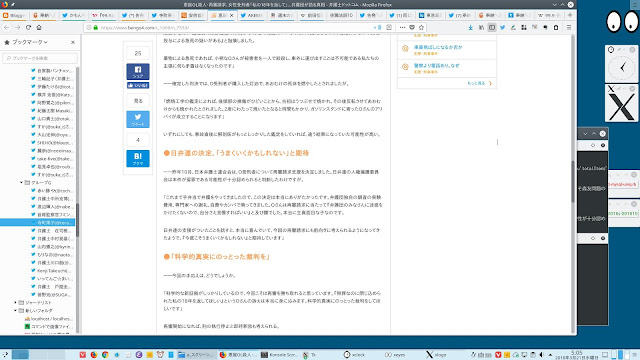640x360 pixels.
Task: Collapse the グループG bookmark folder
Action: pos(22,182)
